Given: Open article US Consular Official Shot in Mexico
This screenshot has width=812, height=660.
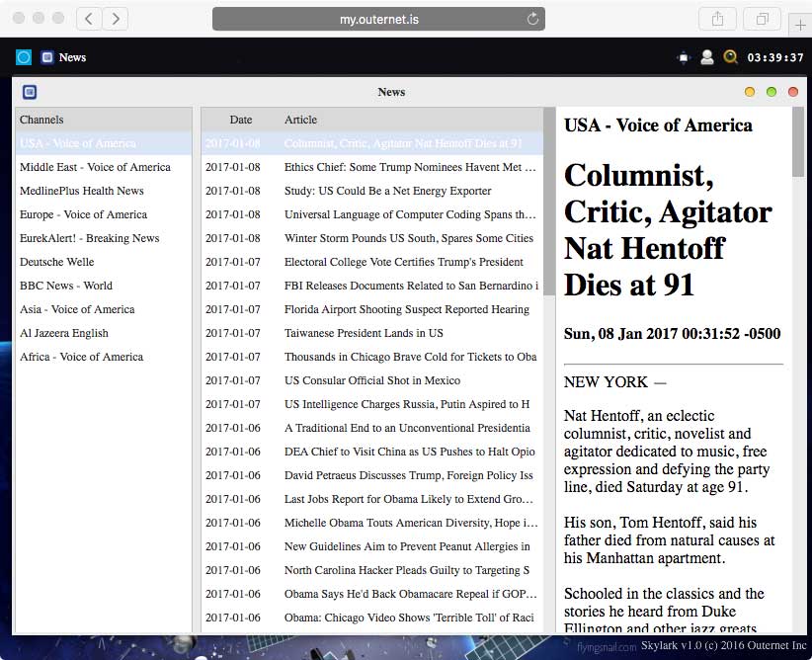Looking at the screenshot, I should 371,380.
